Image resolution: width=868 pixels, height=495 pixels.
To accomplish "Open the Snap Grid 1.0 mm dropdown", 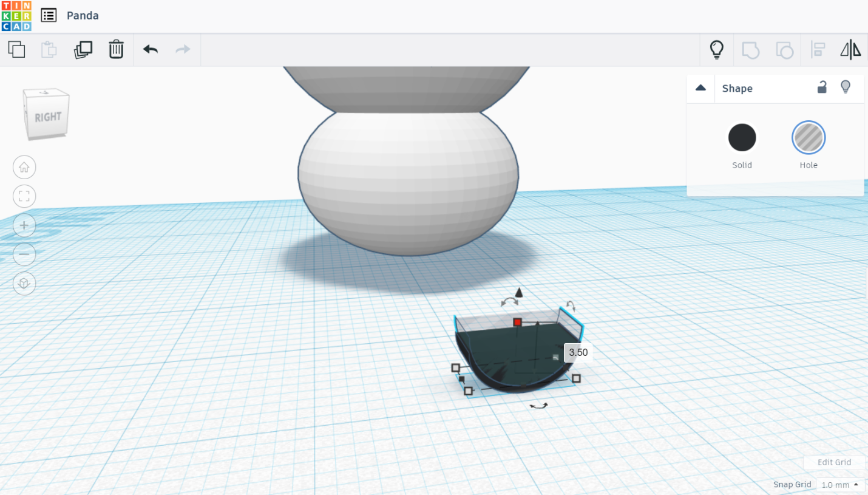I will click(840, 485).
